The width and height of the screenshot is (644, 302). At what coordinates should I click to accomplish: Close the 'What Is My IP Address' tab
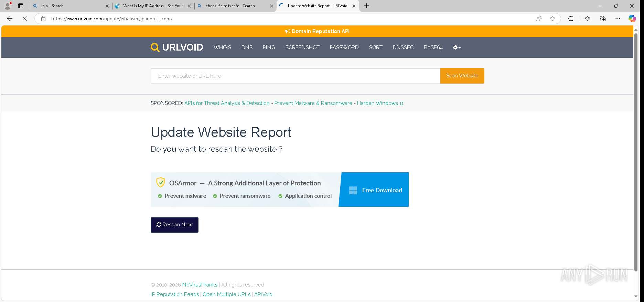189,6
